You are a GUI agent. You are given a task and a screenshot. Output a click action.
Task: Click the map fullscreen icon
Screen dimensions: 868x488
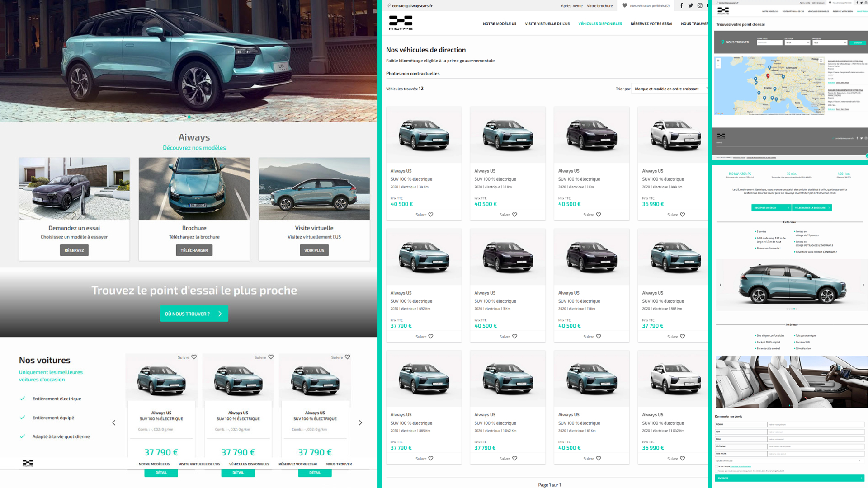(821, 61)
